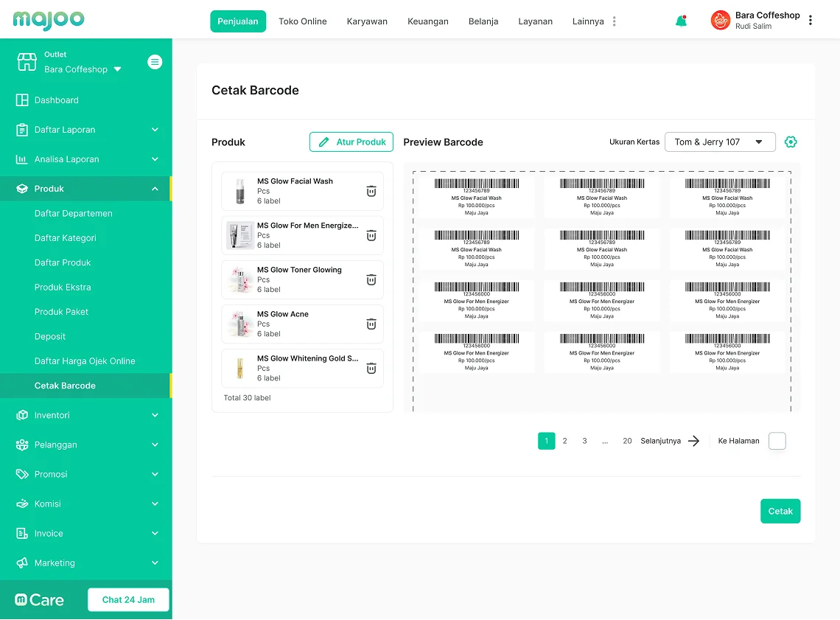Open Deposit in the sidebar
This screenshot has height=620, width=840.
(50, 336)
